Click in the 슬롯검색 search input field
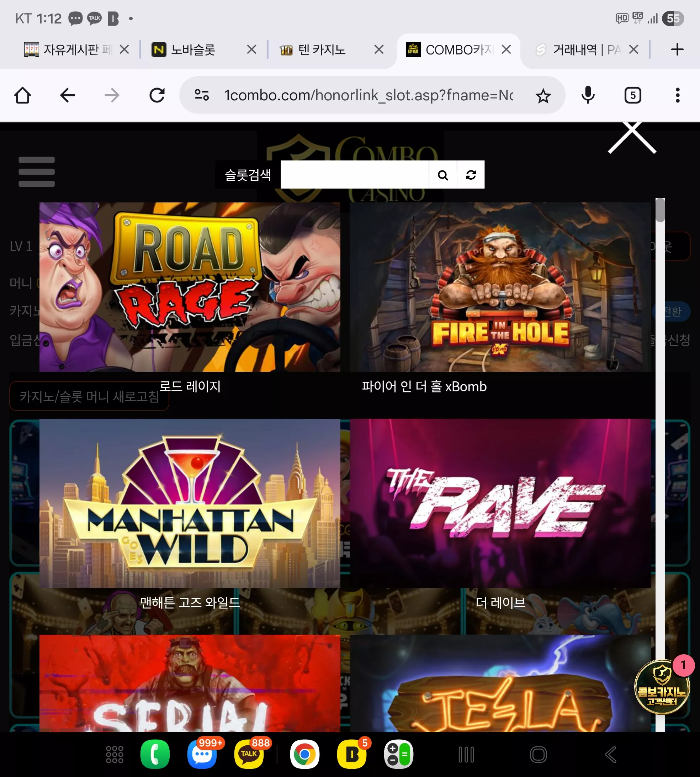Image resolution: width=700 pixels, height=777 pixels. pos(355,175)
